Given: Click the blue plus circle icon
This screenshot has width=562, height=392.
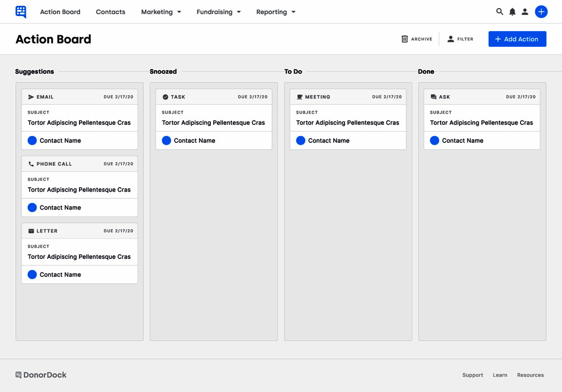Looking at the screenshot, I should tap(541, 12).
